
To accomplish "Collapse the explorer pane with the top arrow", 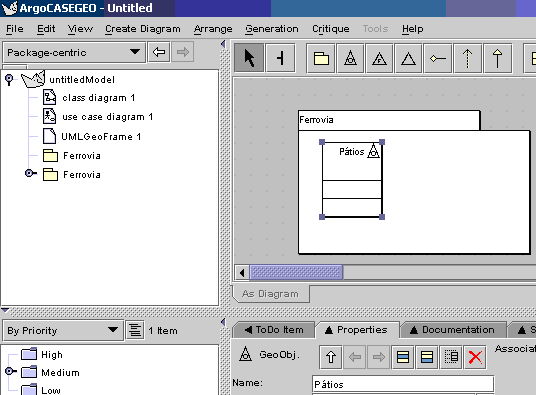I will [224, 44].
